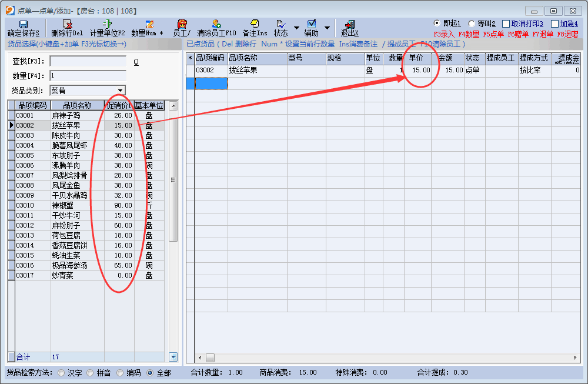Click the Q search button
588x384 pixels.
click(136, 62)
